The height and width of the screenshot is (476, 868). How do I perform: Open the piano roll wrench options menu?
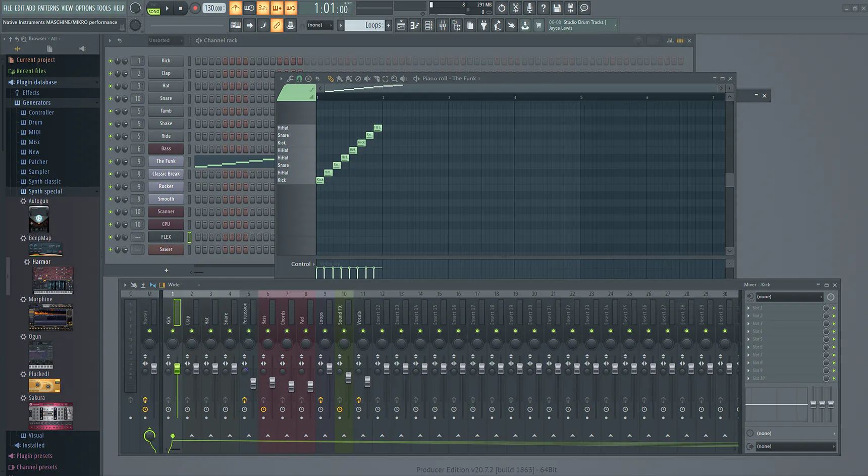pos(291,79)
